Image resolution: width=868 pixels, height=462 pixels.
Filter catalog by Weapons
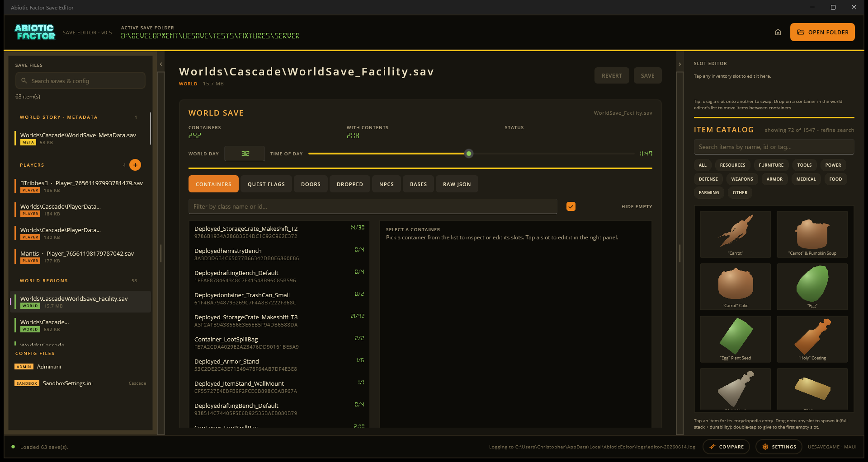click(x=742, y=179)
